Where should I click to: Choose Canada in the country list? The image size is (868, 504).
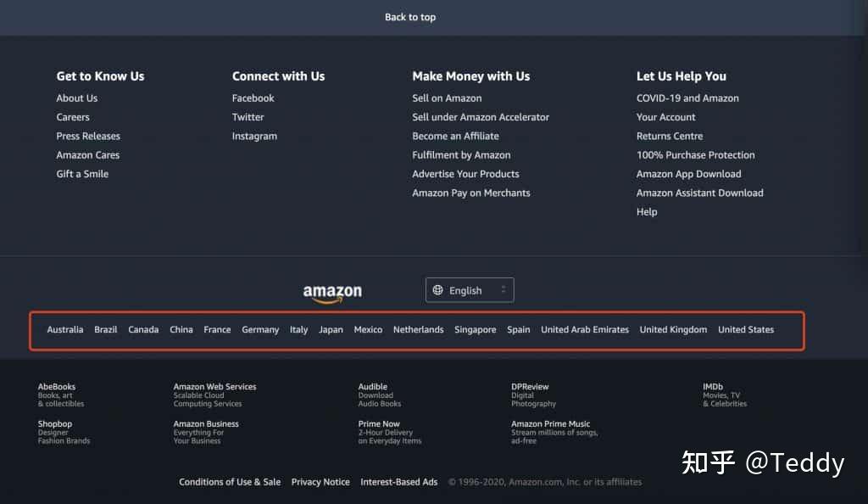click(x=143, y=329)
